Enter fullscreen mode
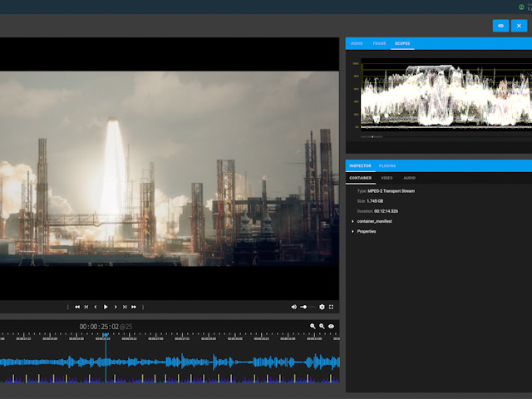This screenshot has height=399, width=532. pyautogui.click(x=331, y=307)
